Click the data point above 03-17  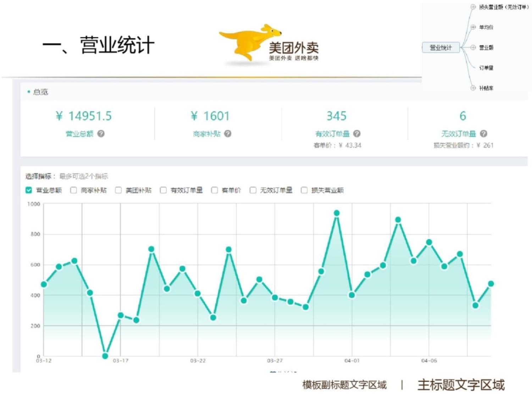point(121,315)
